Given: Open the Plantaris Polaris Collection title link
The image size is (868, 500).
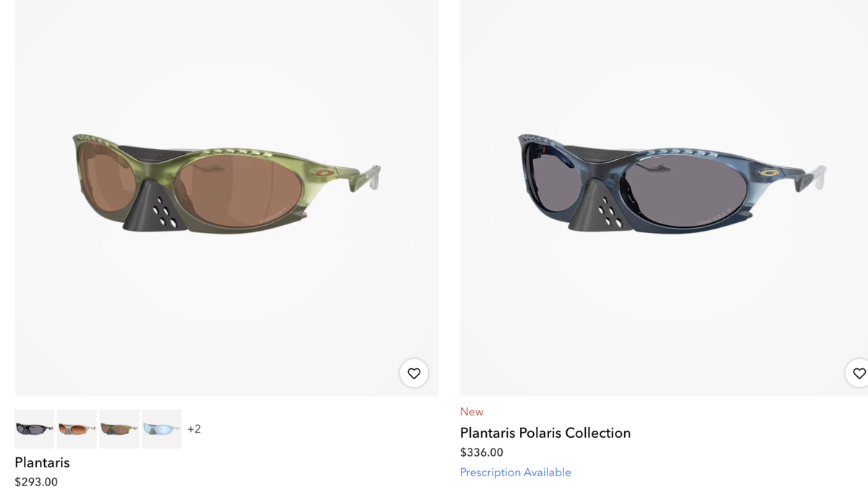Looking at the screenshot, I should click(545, 433).
